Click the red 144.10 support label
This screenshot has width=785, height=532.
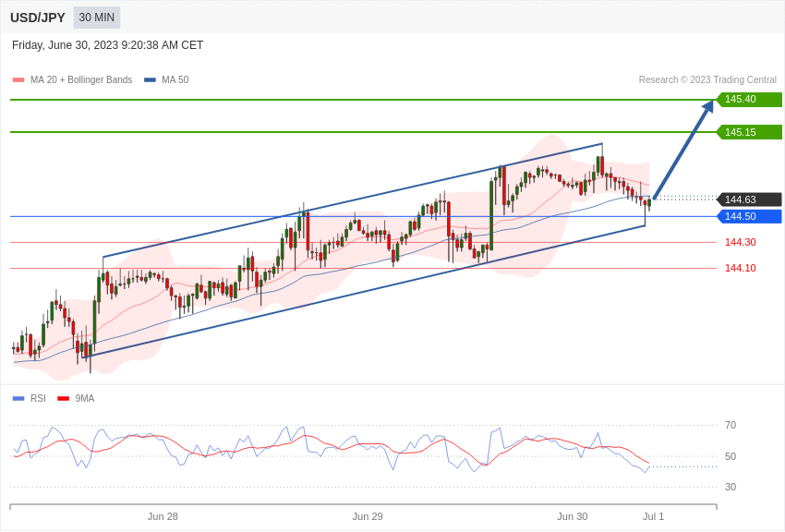[741, 268]
